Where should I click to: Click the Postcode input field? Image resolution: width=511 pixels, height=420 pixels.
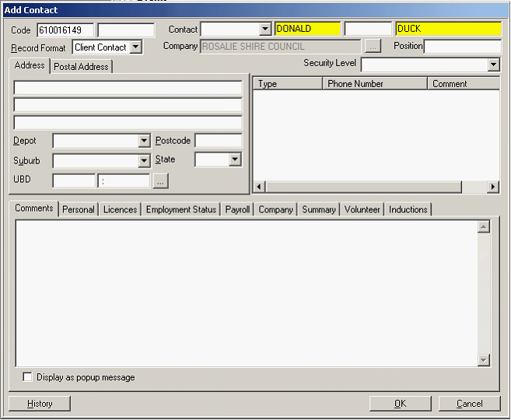click(x=218, y=141)
